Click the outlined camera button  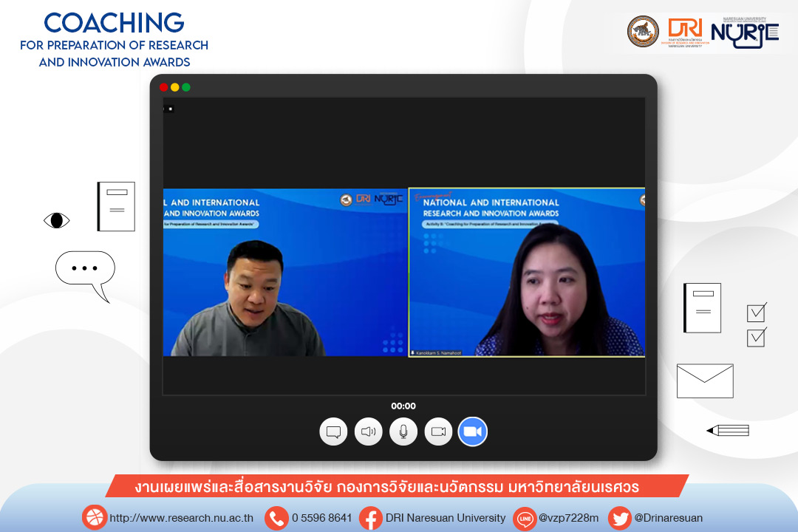[438, 432]
